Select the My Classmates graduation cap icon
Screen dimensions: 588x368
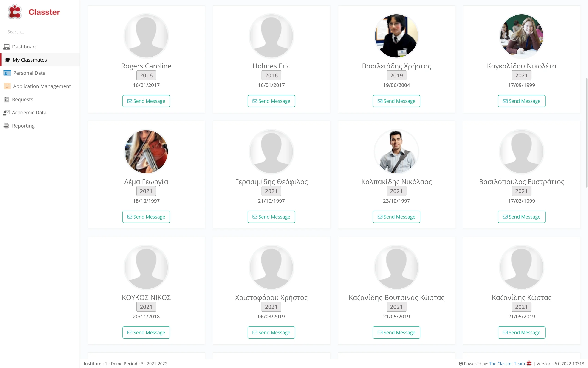point(8,60)
